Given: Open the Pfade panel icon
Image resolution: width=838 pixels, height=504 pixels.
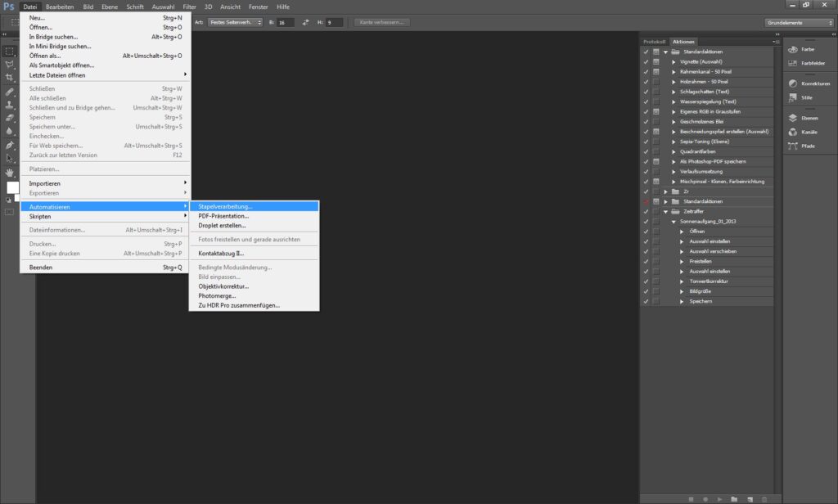Looking at the screenshot, I should coord(794,146).
